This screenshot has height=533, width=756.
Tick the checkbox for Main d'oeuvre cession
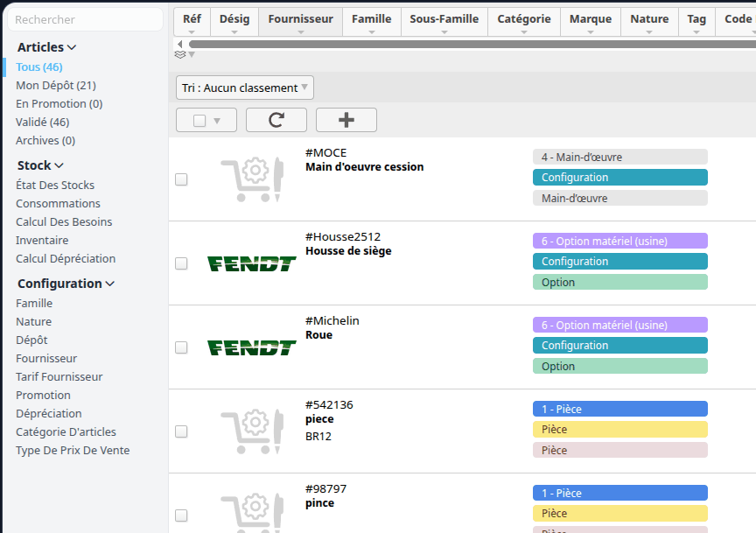click(x=181, y=179)
